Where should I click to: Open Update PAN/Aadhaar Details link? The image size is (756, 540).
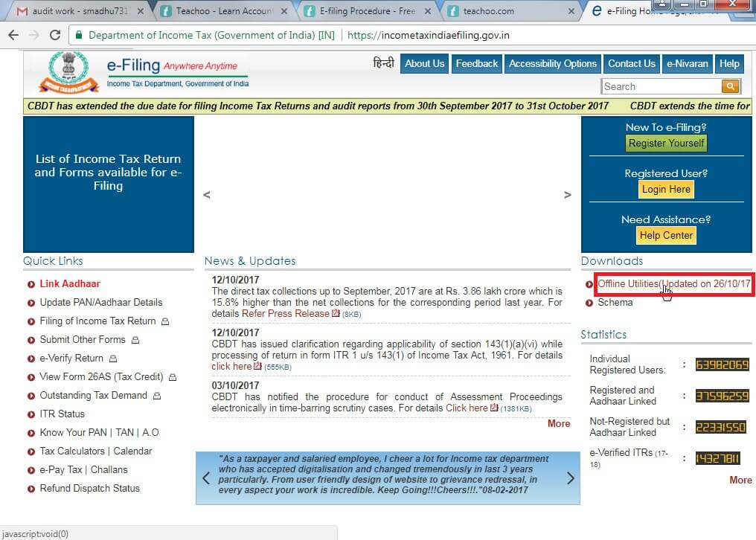click(x=100, y=302)
